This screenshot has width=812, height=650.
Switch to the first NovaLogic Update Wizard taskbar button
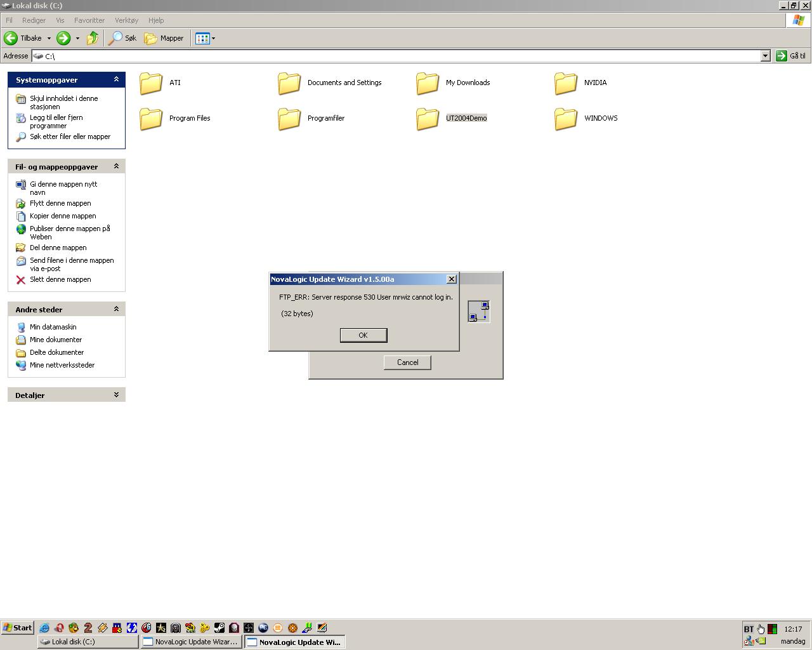click(192, 642)
